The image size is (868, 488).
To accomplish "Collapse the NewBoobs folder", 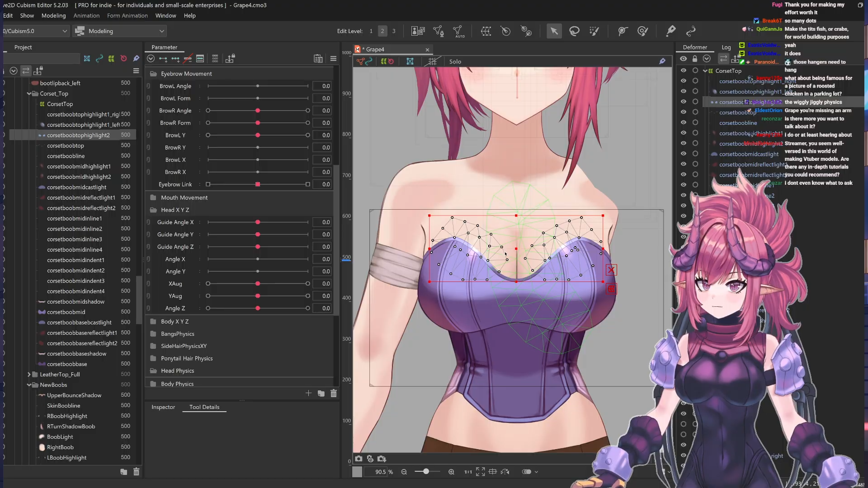I will click(29, 385).
